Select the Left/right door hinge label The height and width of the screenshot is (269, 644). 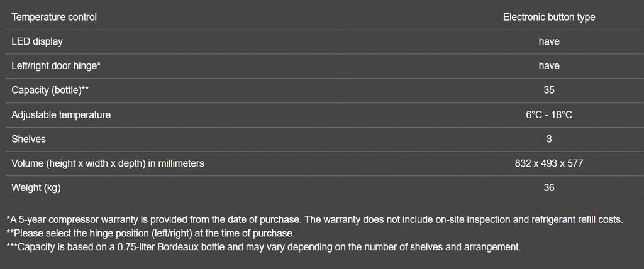pyautogui.click(x=57, y=66)
